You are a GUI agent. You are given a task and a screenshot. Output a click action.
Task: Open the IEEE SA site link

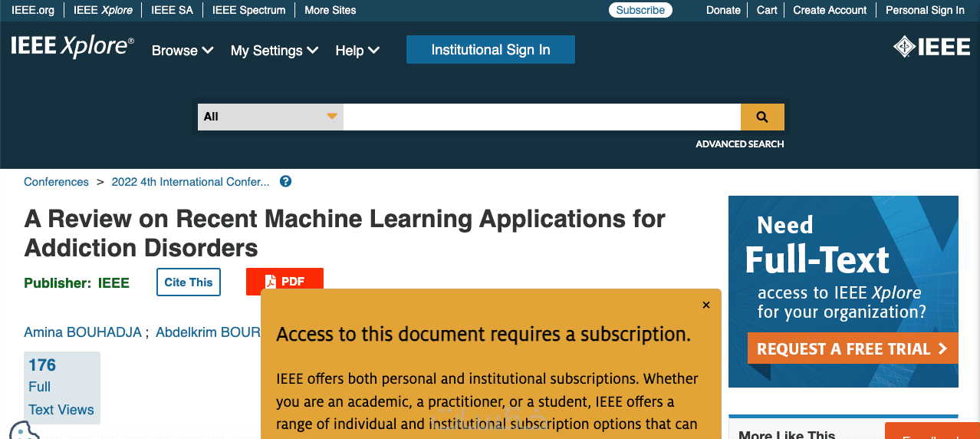pyautogui.click(x=173, y=10)
